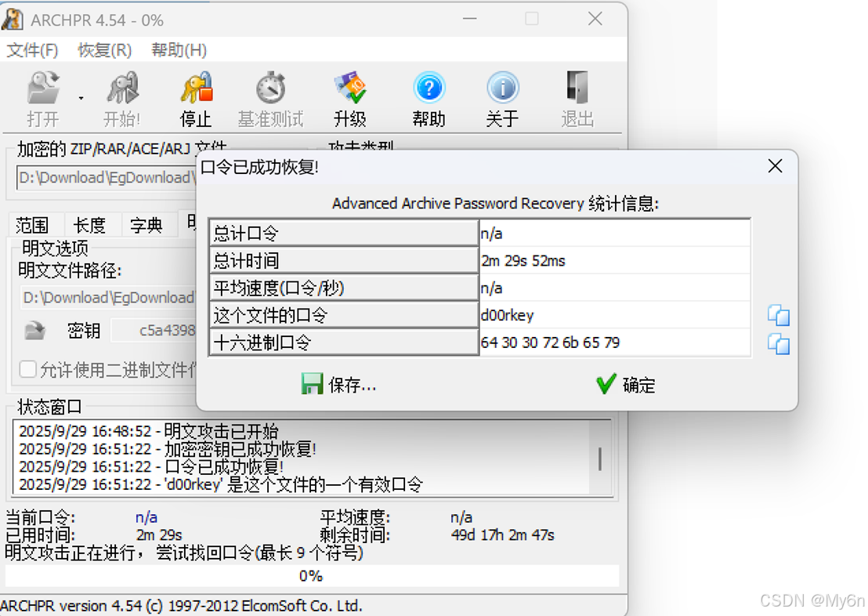Click the plaintext file path field
Screen dimensions: 868x616
click(108, 298)
